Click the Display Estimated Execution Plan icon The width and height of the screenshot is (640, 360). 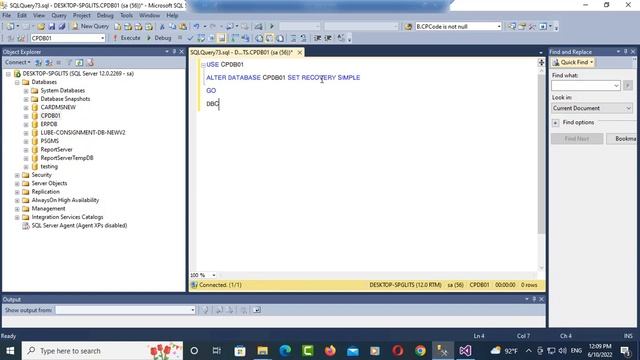coord(201,38)
